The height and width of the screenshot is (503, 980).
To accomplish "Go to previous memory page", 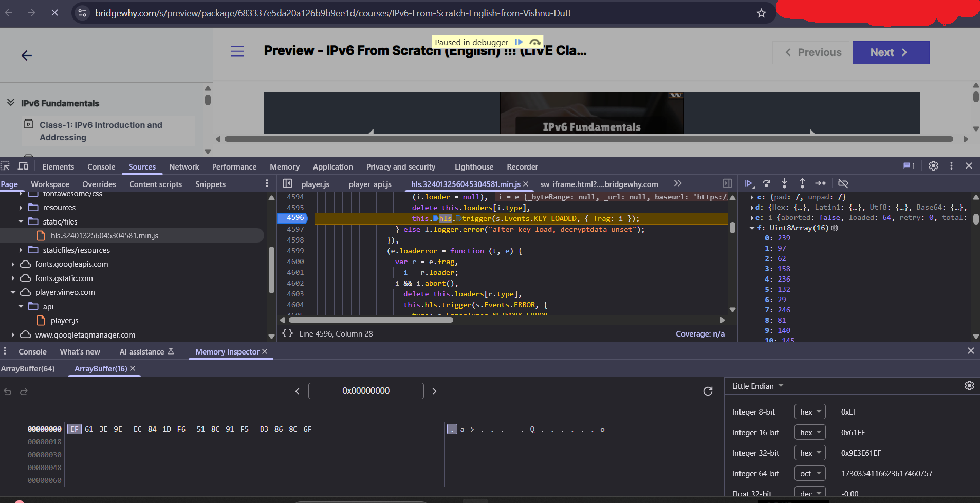I will click(x=297, y=392).
